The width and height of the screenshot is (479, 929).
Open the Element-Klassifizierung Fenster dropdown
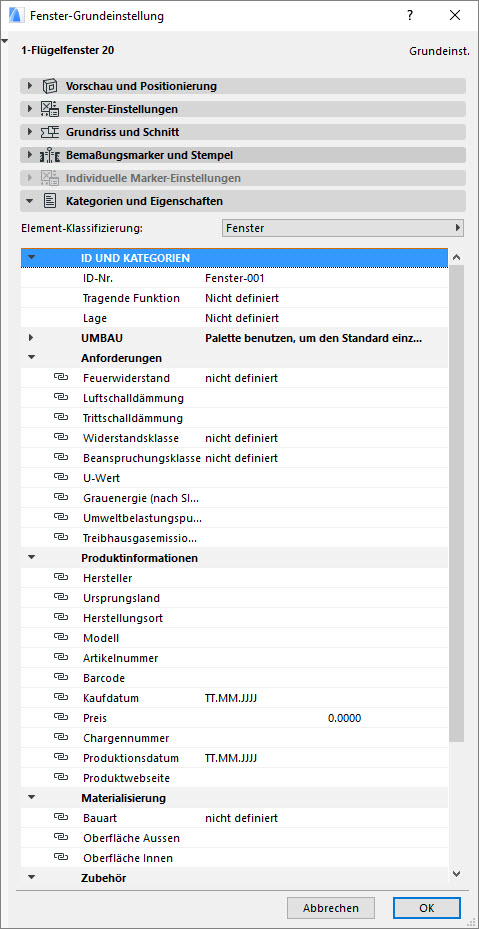click(x=343, y=228)
